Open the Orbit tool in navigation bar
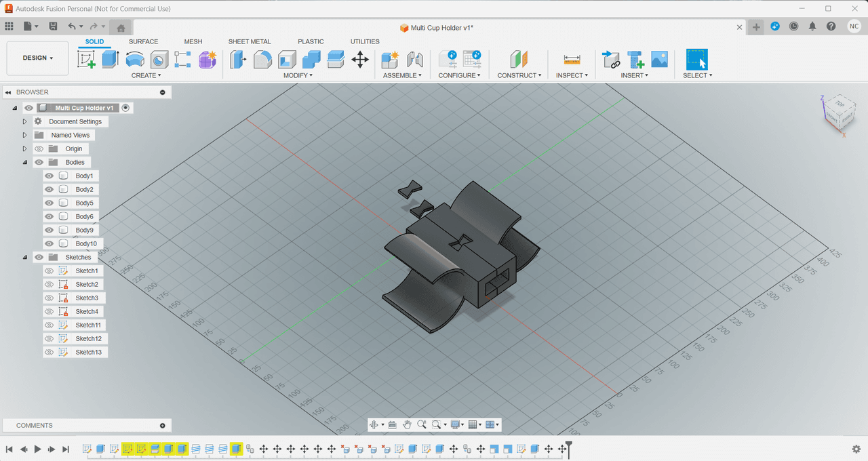The image size is (868, 461). [374, 424]
